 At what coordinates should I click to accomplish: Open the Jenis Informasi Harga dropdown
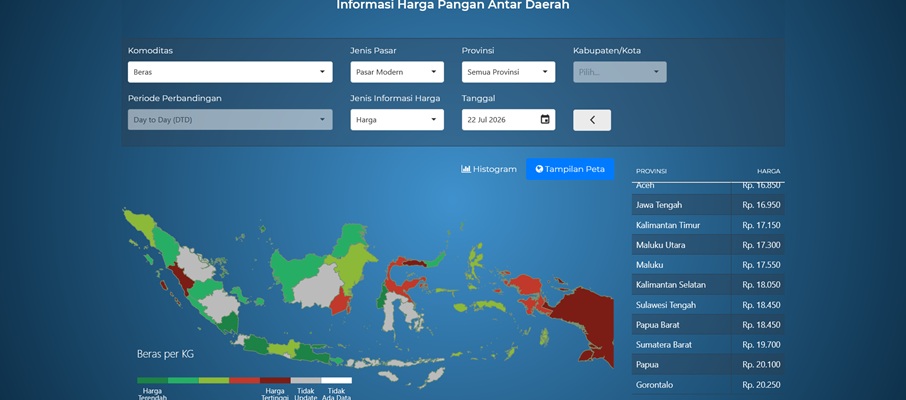pos(397,120)
